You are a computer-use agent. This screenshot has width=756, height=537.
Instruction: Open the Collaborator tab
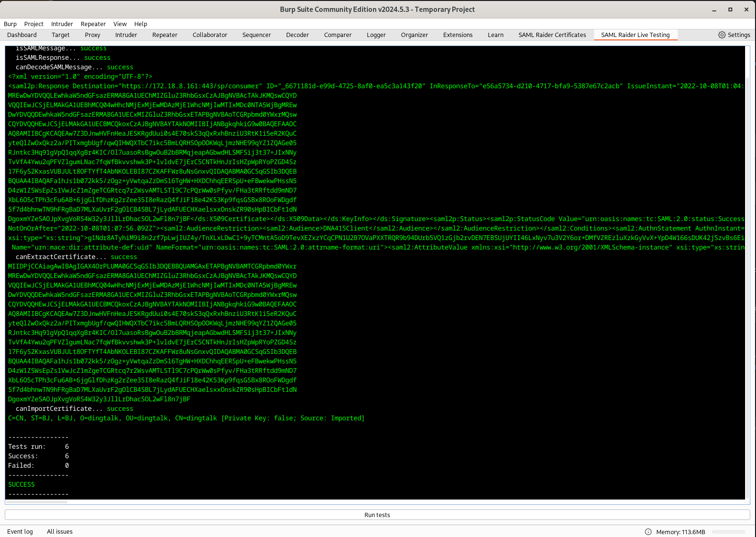(210, 35)
